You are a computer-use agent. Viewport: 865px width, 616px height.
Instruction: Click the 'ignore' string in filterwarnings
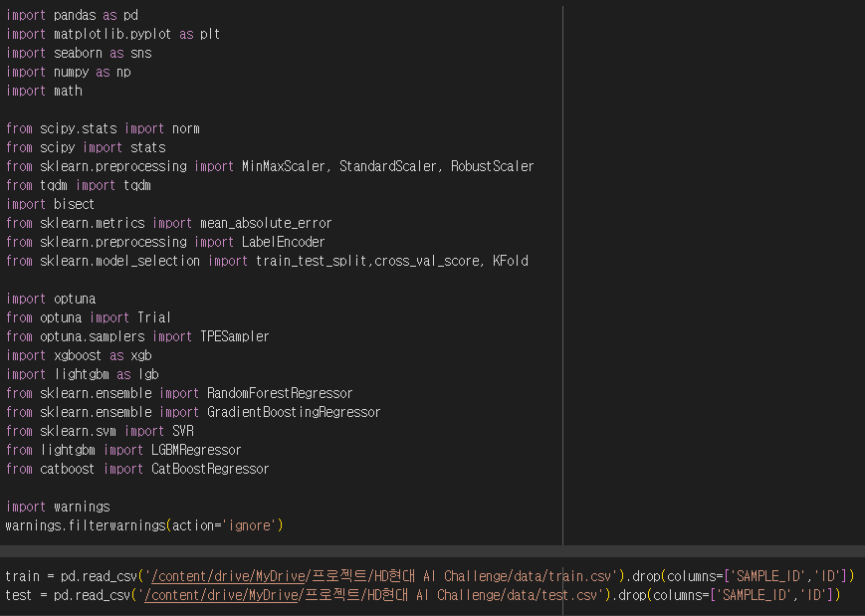[x=250, y=525]
